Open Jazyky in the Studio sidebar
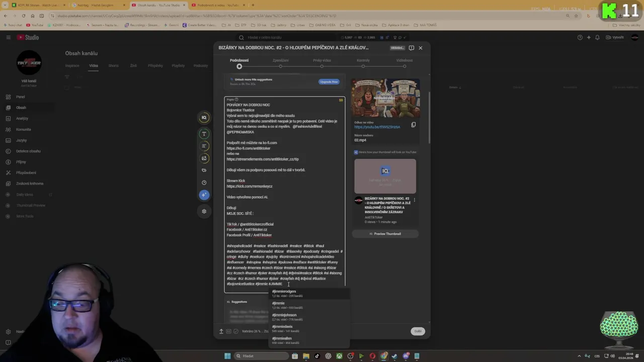 tap(21, 140)
